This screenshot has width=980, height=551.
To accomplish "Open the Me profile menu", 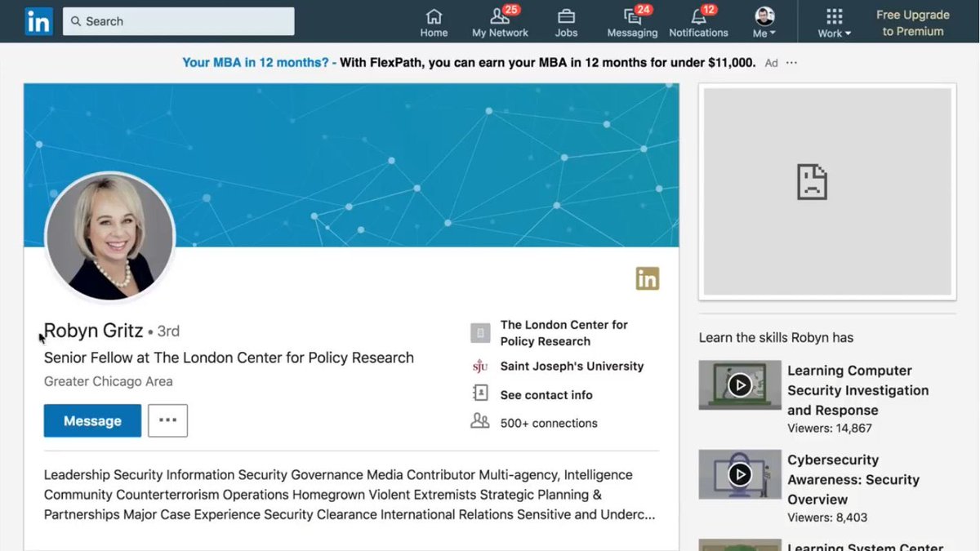I will (x=764, y=22).
